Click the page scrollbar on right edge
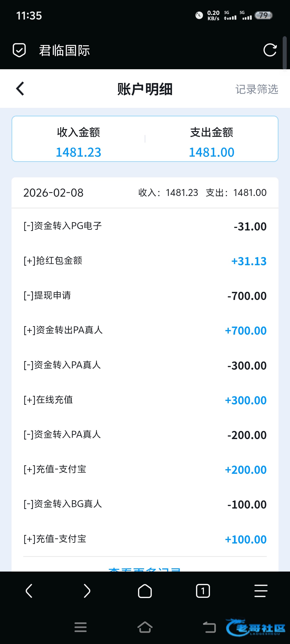Screen dimensions: 290x644 [284, 53]
